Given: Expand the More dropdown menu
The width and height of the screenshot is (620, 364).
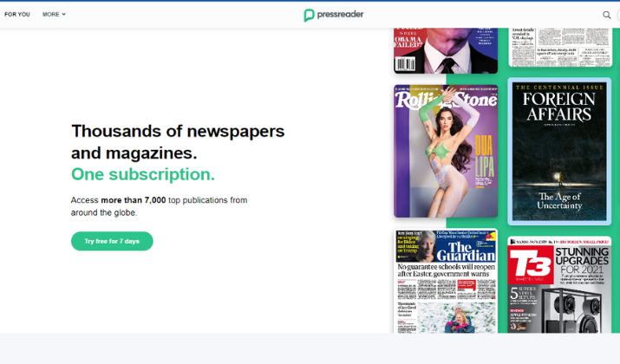Looking at the screenshot, I should pos(54,14).
